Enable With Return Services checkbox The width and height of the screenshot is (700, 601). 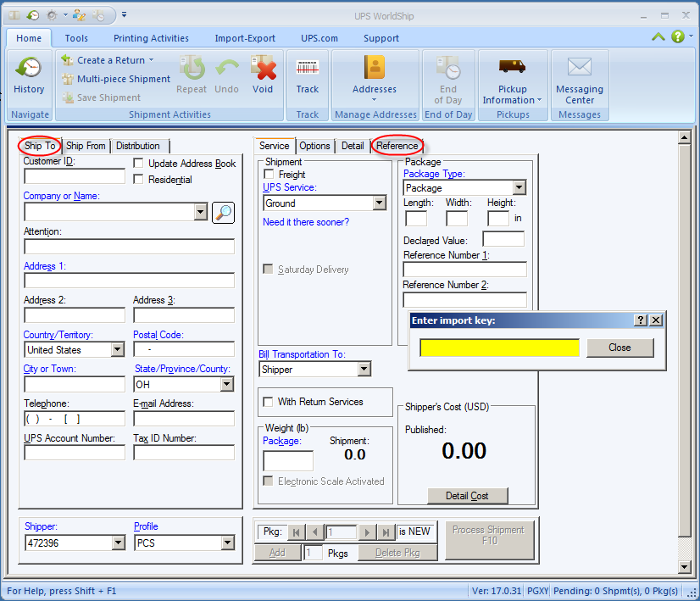coord(268,402)
